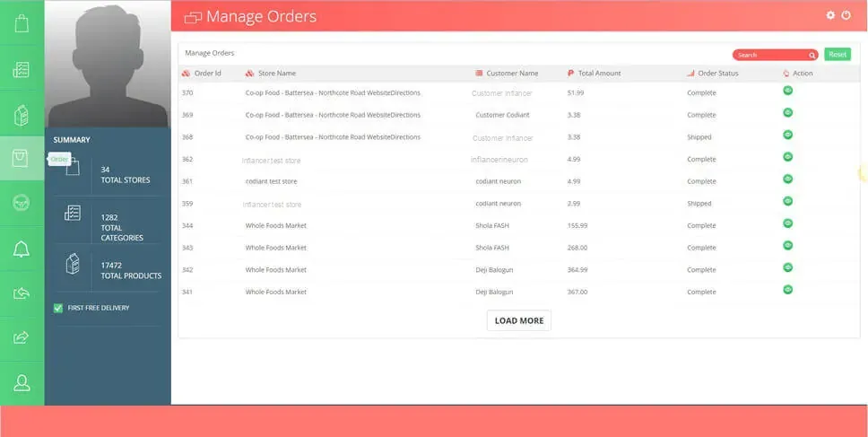Screen dimensions: 868x437
Task: Click SUMMARY heading in sidebar panel
Action: point(72,140)
